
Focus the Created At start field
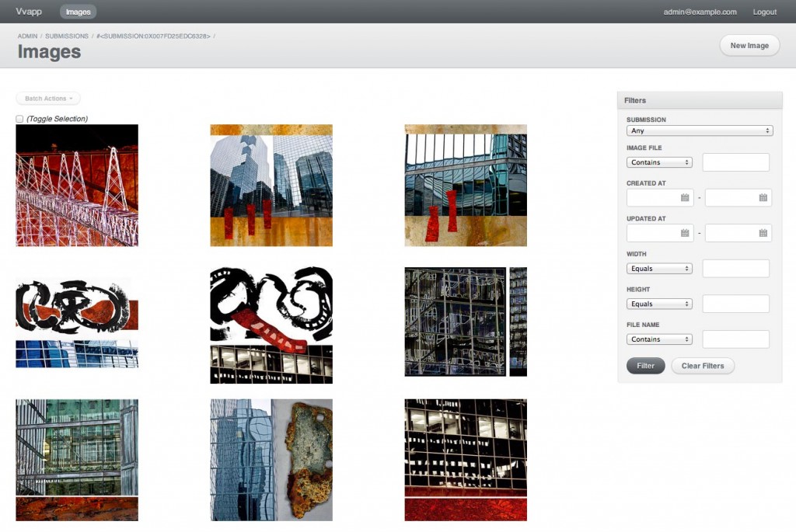659,198
